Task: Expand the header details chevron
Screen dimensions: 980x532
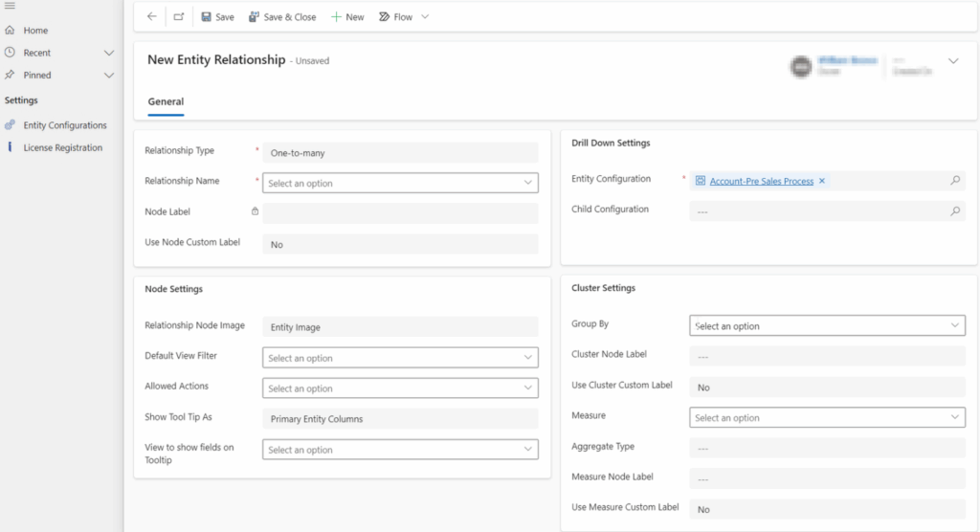Action: [953, 61]
